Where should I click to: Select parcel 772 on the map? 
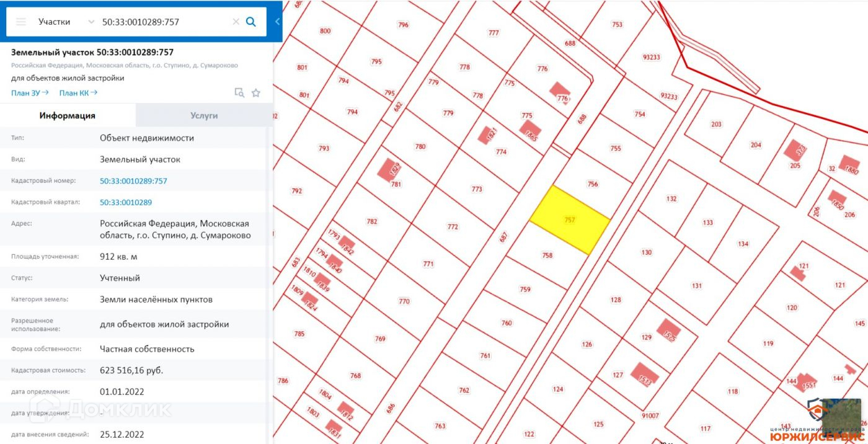tap(453, 227)
